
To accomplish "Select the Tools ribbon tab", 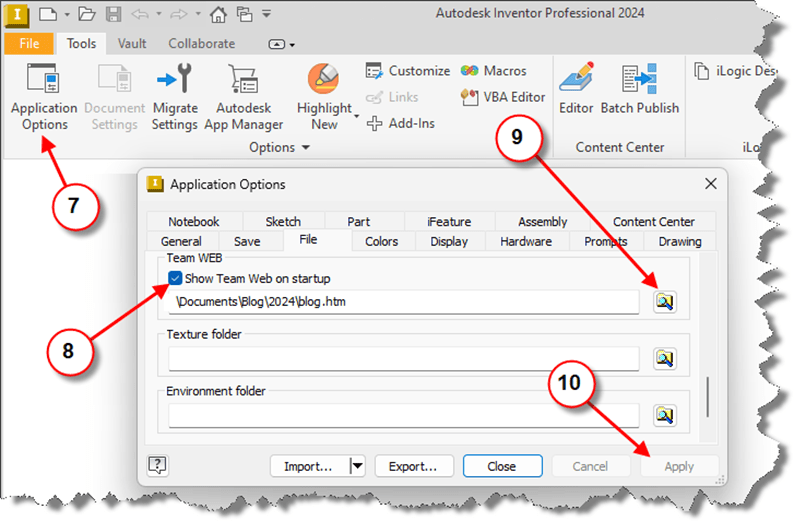I will (81, 44).
